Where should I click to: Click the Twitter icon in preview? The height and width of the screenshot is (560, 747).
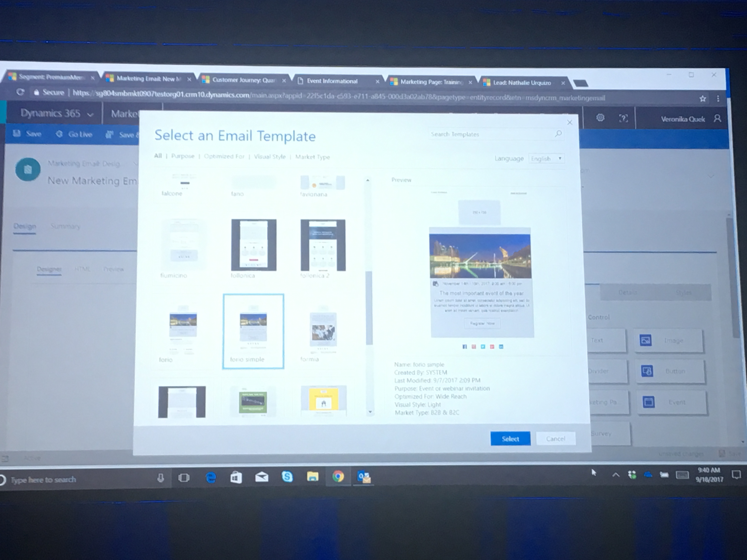pos(483,347)
